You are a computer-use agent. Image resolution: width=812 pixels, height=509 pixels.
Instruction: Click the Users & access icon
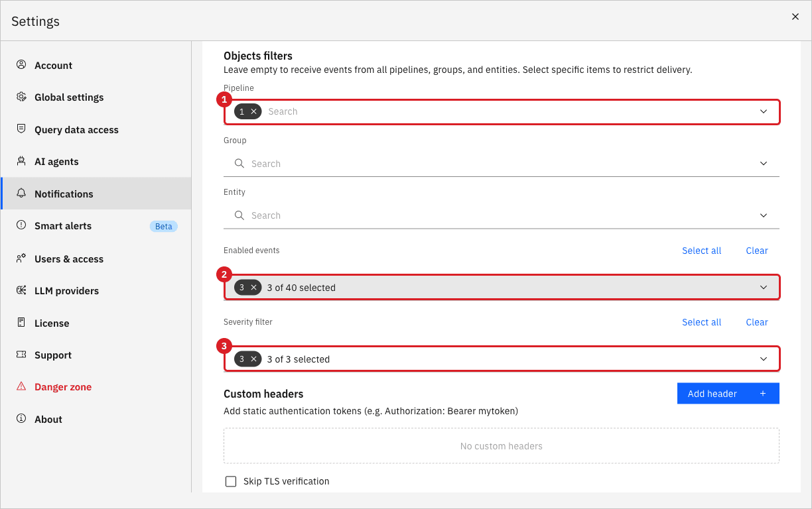tap(21, 258)
